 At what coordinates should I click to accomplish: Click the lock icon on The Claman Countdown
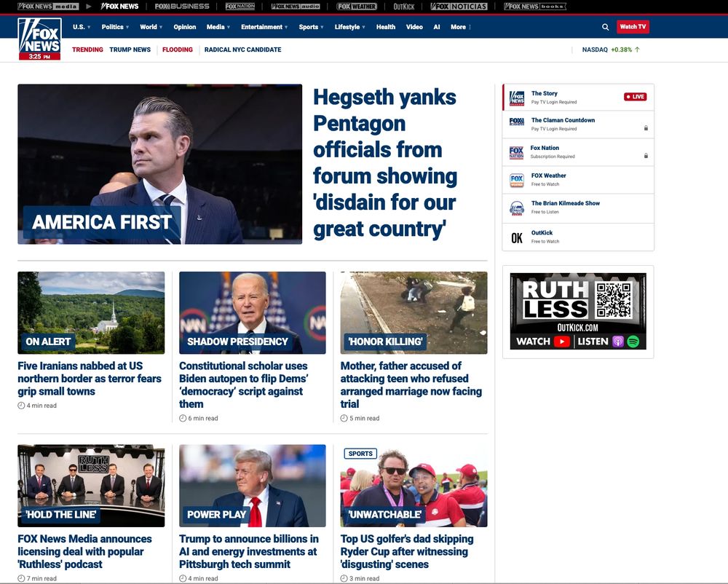[x=646, y=128]
